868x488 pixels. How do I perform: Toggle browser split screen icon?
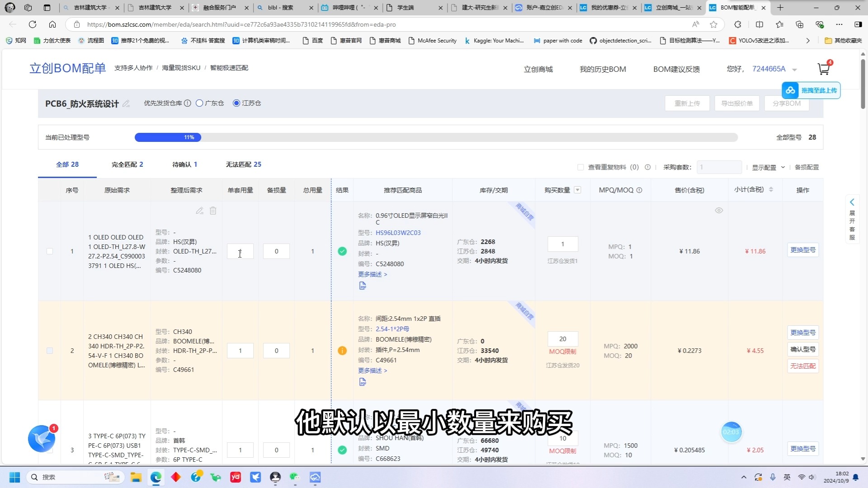759,24
